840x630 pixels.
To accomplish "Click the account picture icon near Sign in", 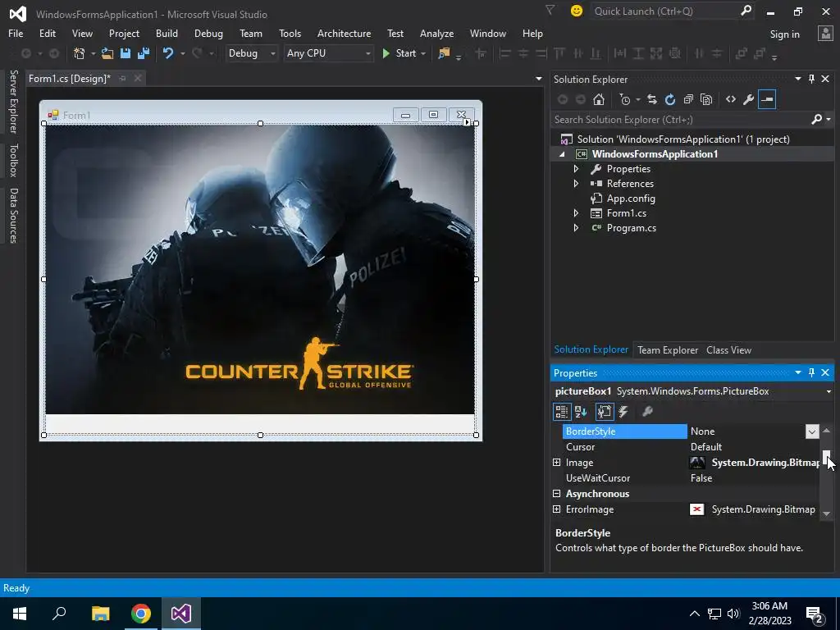I will click(825, 34).
